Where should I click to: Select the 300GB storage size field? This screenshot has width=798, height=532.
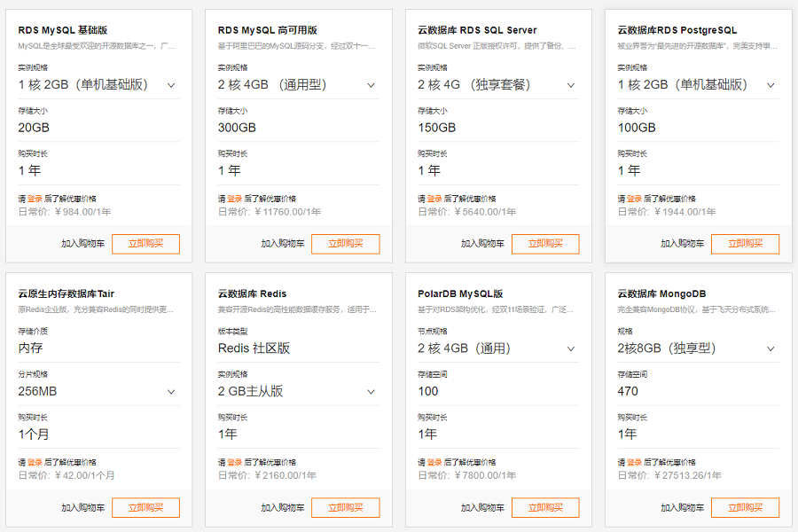237,128
